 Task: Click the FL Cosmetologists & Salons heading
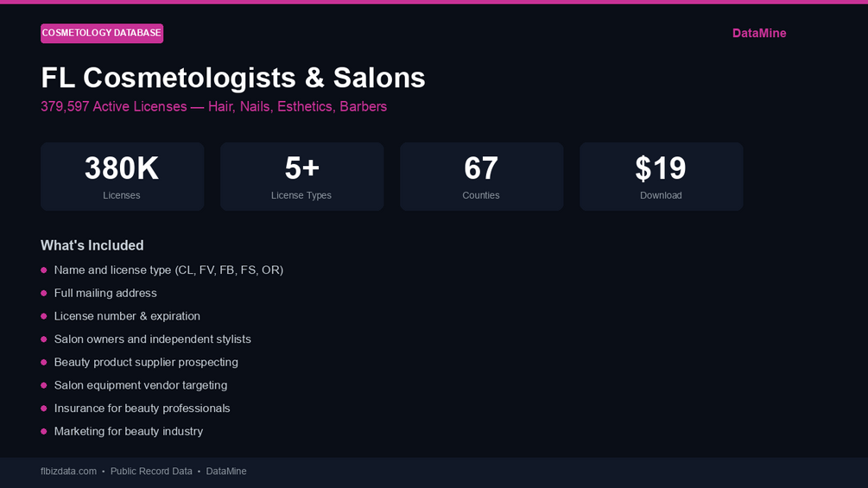(x=233, y=78)
